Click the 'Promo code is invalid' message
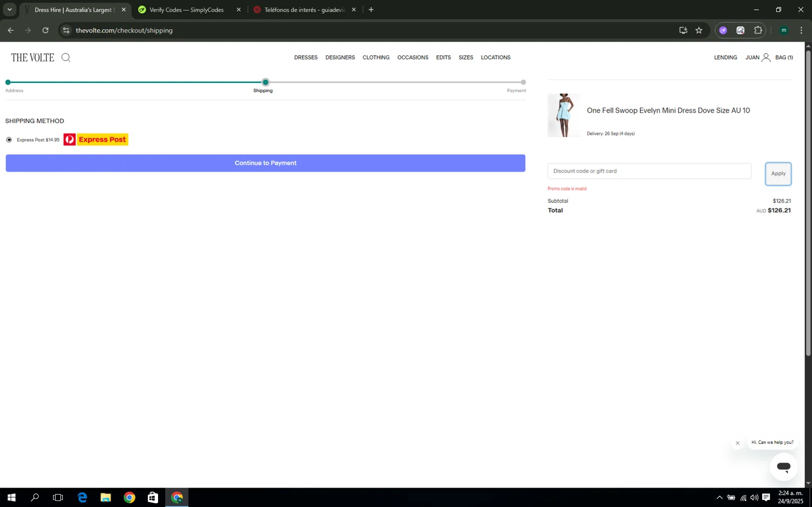The image size is (812, 507). 567,189
